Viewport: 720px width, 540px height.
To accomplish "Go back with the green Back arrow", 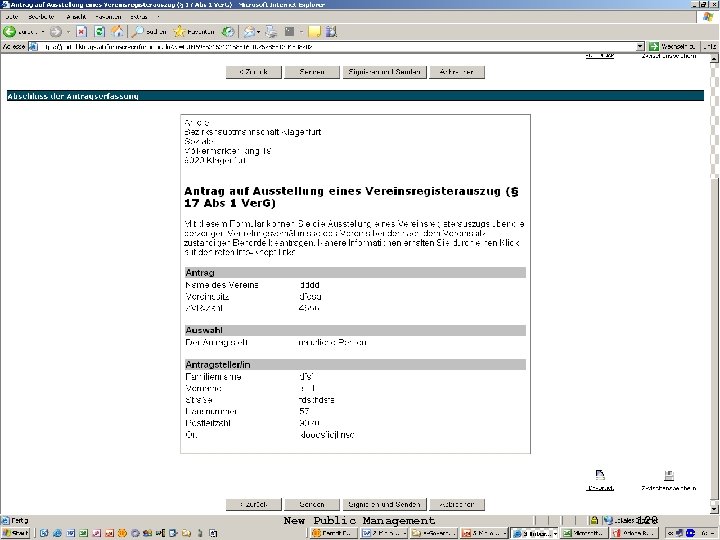I will coord(9,31).
